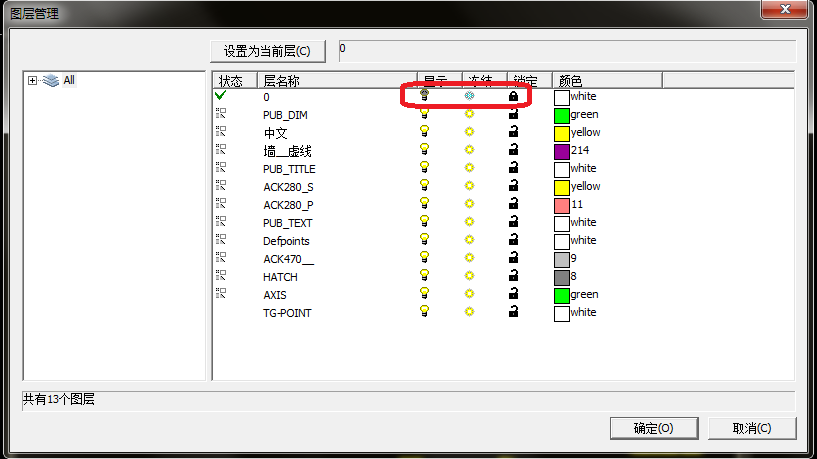The image size is (817, 459).
Task: Close the 图层管理 dialog
Action: [x=785, y=9]
